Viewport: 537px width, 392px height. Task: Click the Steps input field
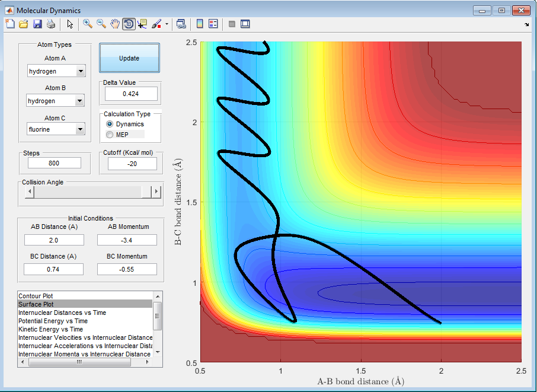point(54,163)
